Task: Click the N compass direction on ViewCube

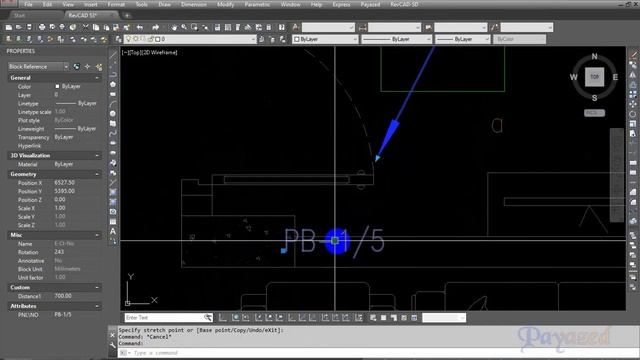Action: click(x=594, y=57)
